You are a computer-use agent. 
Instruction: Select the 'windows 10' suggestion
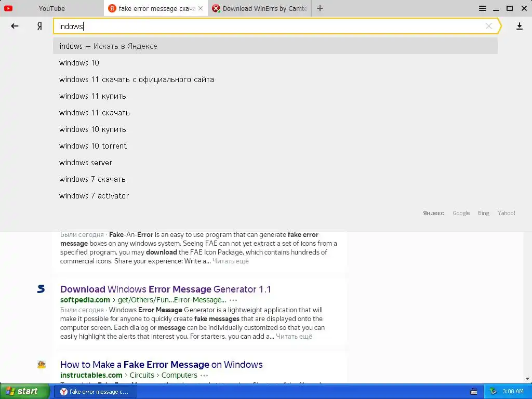275,63
